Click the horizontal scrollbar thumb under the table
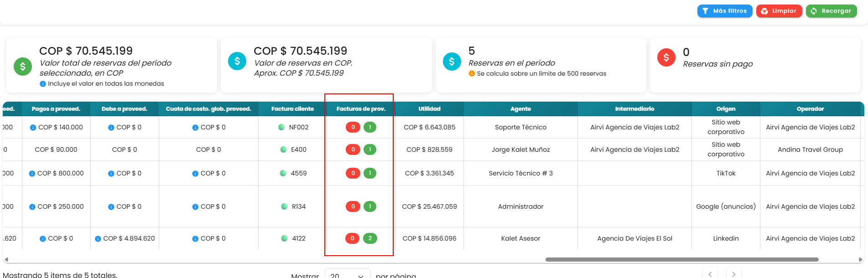 coord(682,260)
